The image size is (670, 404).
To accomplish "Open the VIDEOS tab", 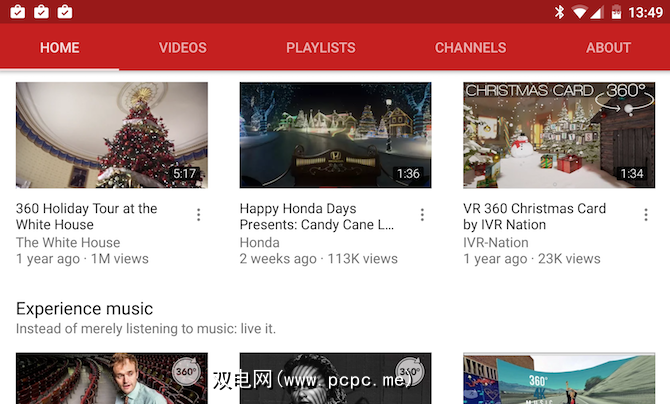I will (182, 47).
